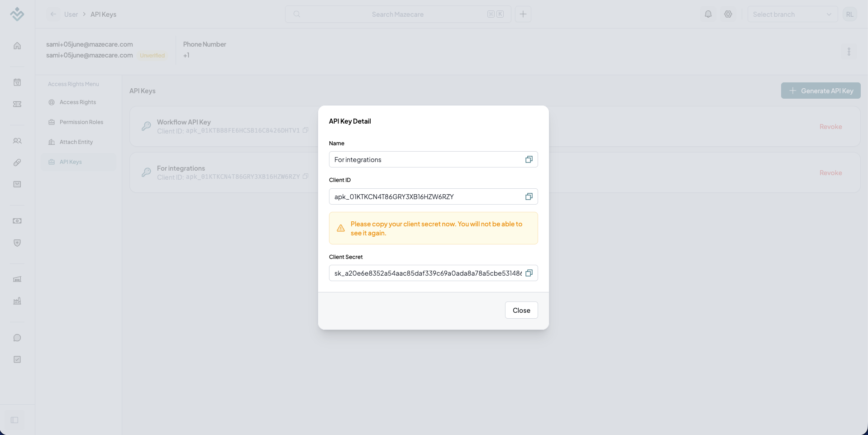This screenshot has width=868, height=435.
Task: Open settings gear in top bar
Action: (728, 14)
